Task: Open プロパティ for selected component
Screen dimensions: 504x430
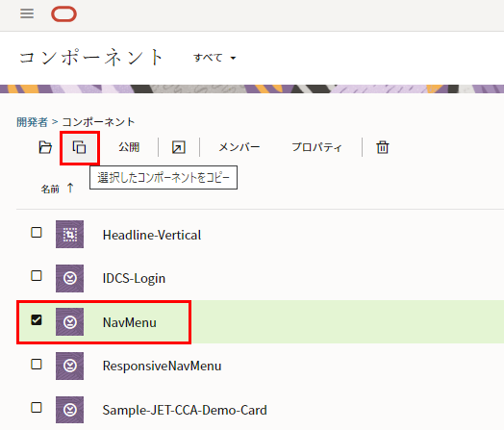Action: coord(316,147)
